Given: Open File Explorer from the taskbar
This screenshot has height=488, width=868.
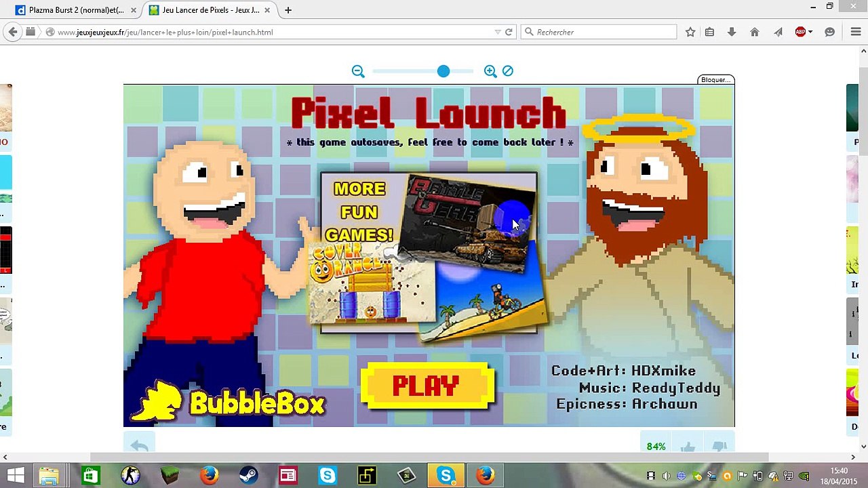Looking at the screenshot, I should click(49, 475).
